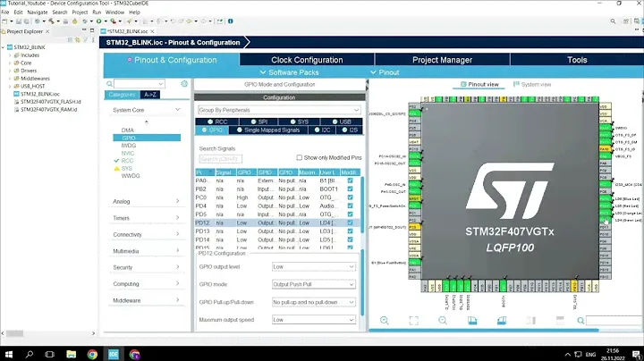The image size is (644, 361).
Task: Enable Show only Modified Pins checkbox
Action: pos(299,157)
